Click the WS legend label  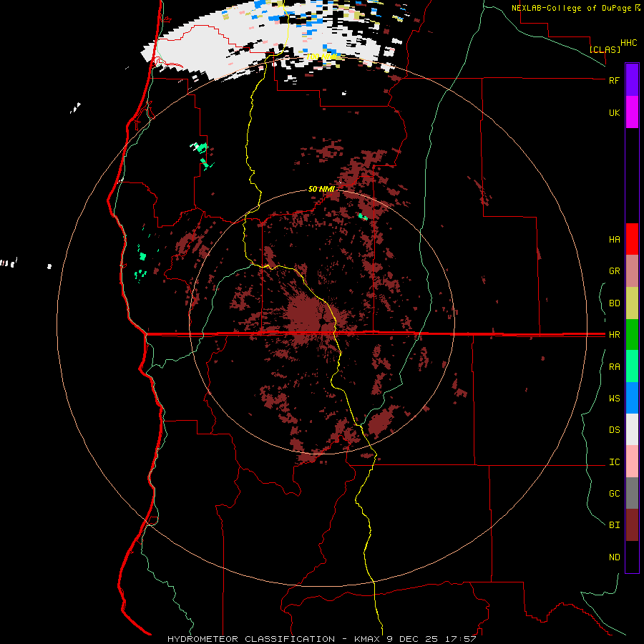click(x=614, y=399)
